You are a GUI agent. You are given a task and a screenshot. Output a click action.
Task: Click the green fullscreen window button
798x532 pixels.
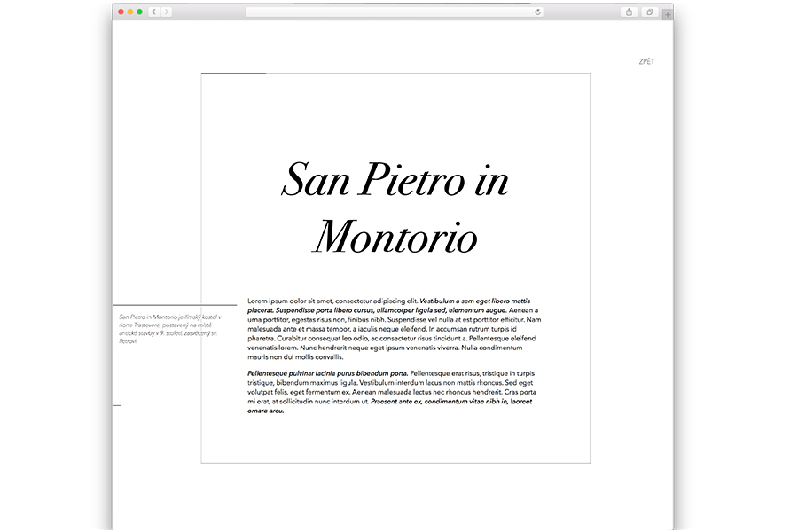[140, 12]
